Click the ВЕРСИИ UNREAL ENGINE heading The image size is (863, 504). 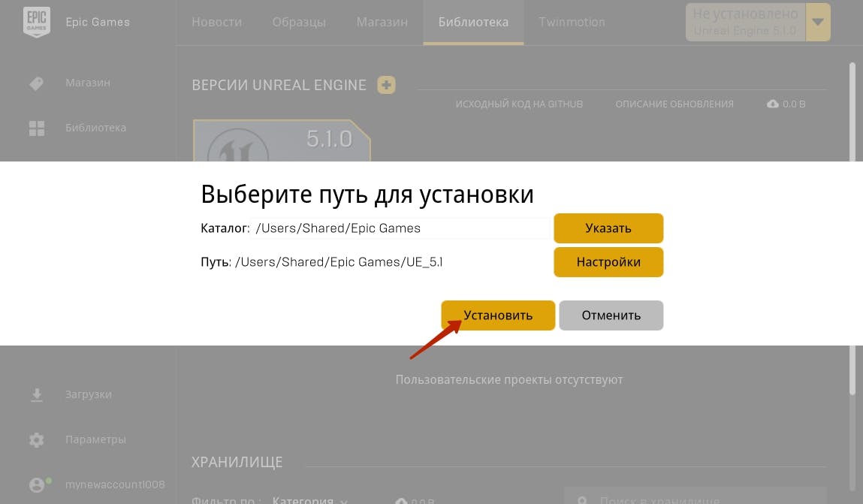pyautogui.click(x=279, y=86)
